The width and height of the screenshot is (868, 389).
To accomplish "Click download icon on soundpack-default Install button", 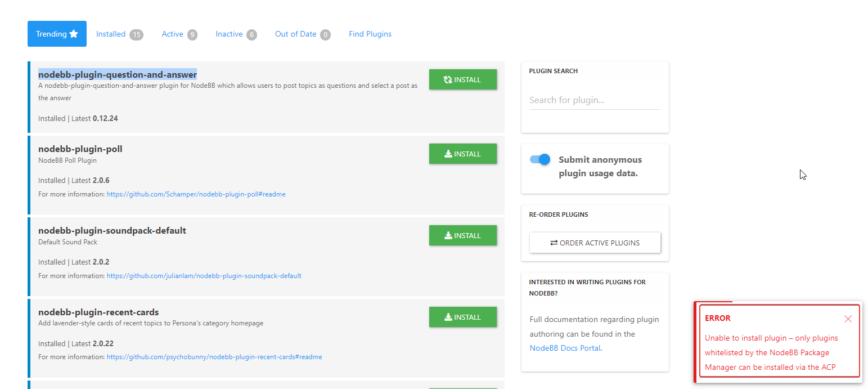I will click(448, 235).
